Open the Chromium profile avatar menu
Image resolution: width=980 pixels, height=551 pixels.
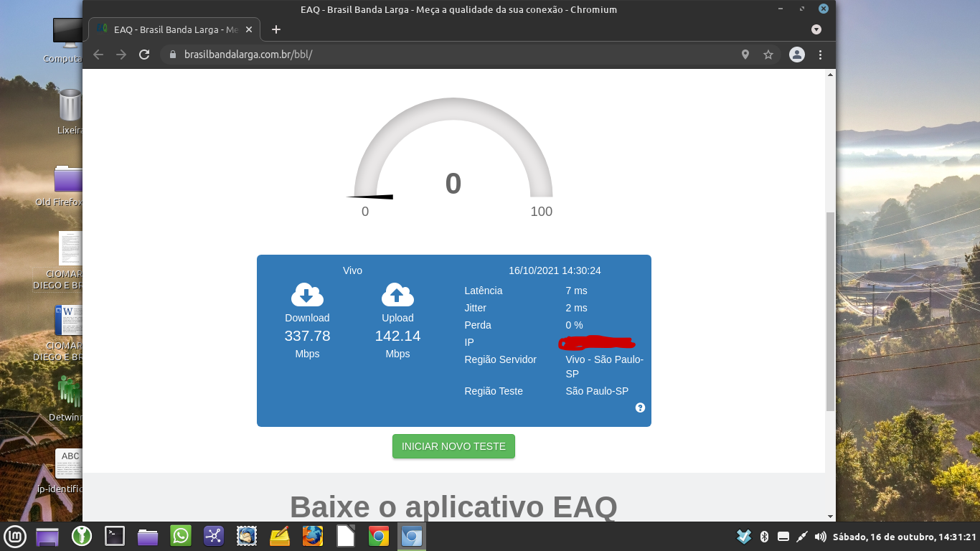coord(797,55)
